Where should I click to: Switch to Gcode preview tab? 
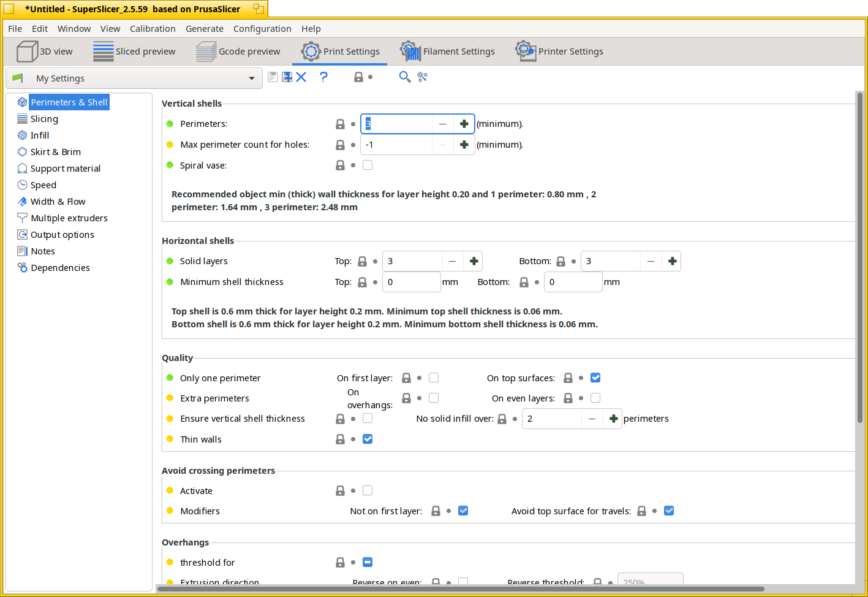(238, 51)
